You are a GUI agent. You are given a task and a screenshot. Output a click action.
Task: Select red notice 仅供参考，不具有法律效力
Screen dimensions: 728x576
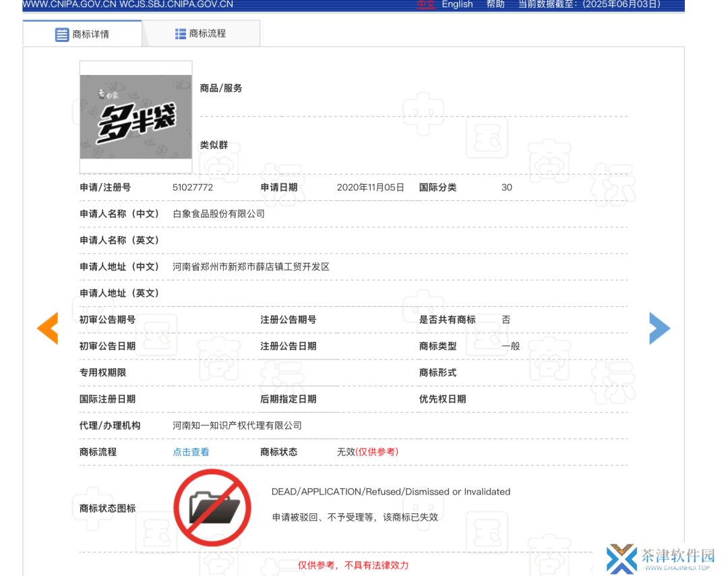(x=353, y=565)
